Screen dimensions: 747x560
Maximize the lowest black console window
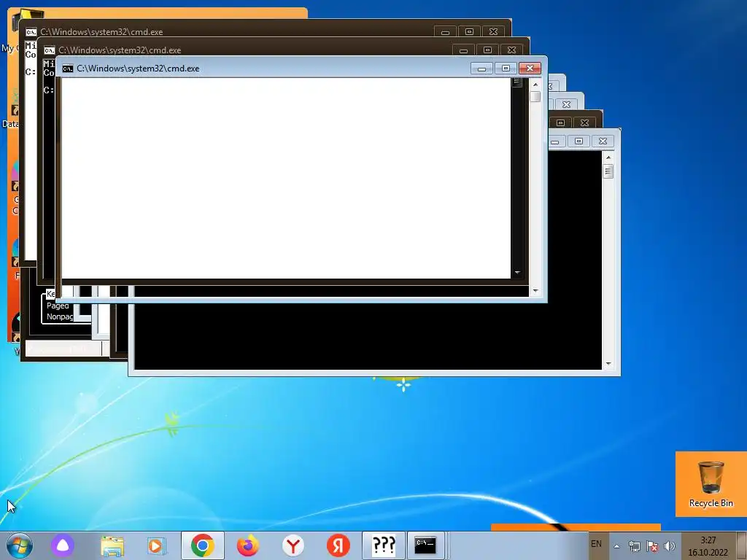tap(578, 141)
